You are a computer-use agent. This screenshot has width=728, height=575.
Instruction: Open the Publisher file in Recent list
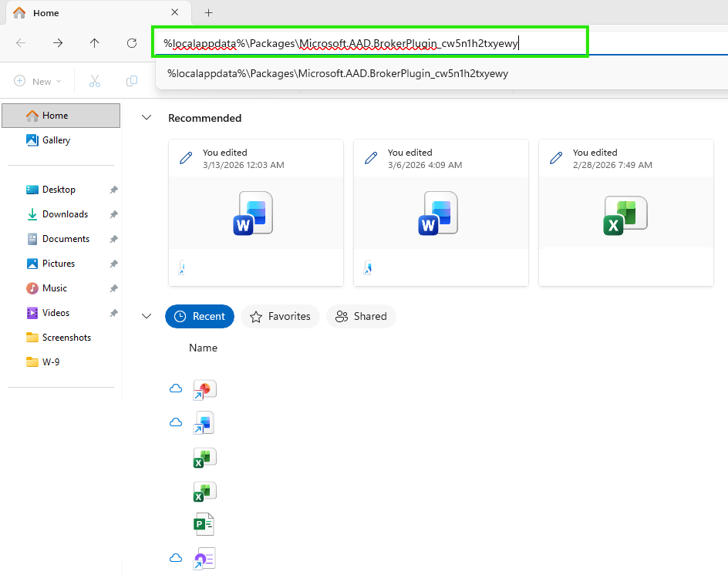point(204,524)
